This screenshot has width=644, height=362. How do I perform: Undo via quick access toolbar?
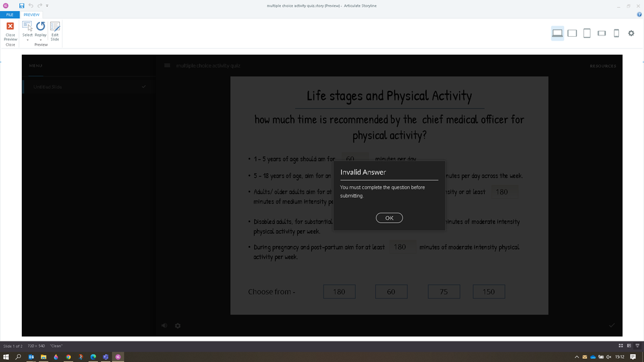click(x=31, y=6)
